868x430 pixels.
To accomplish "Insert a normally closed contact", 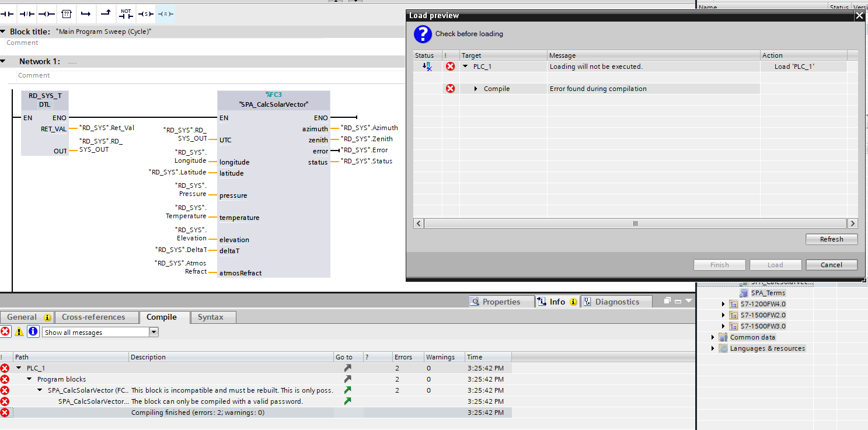I will click(27, 13).
